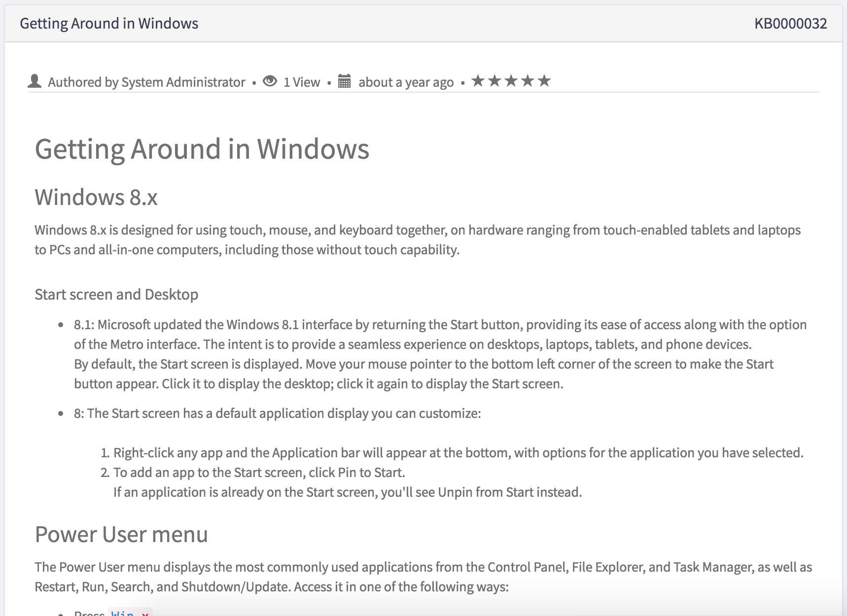The image size is (847, 616).
Task: Click the author person icon
Action: 35,81
